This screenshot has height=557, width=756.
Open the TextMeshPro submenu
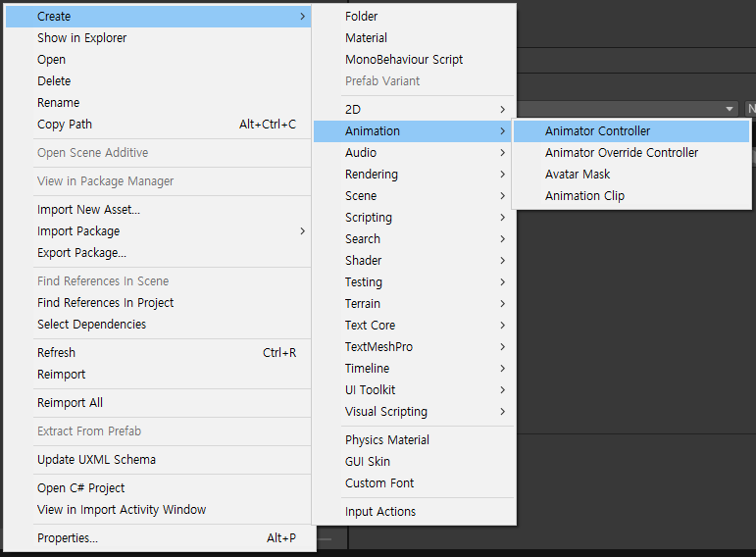click(x=414, y=347)
